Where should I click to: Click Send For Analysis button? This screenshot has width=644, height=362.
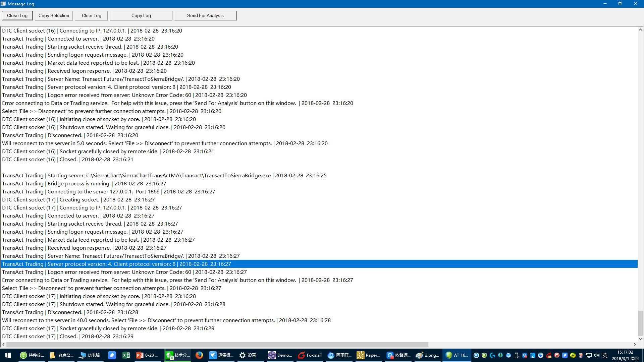[205, 15]
